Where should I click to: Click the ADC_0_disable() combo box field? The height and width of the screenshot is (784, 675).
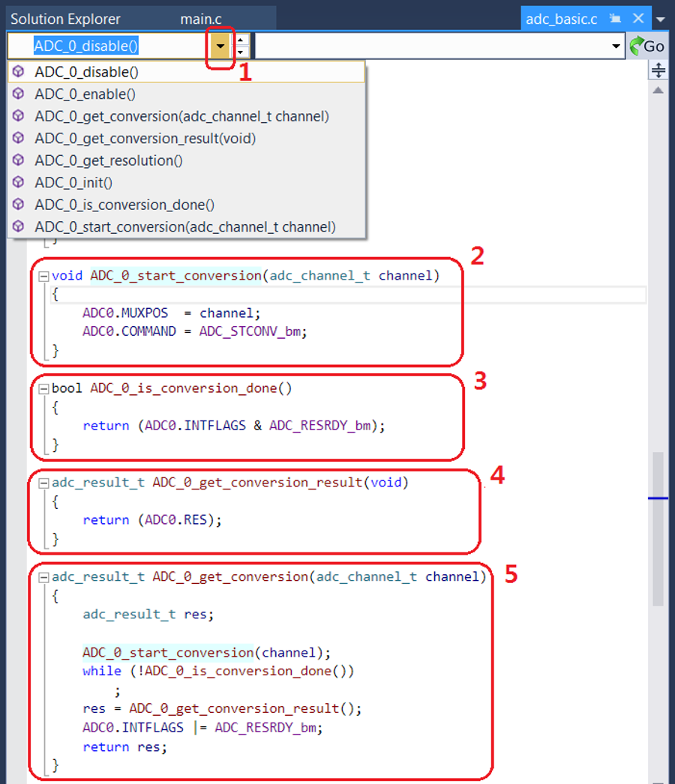109,46
